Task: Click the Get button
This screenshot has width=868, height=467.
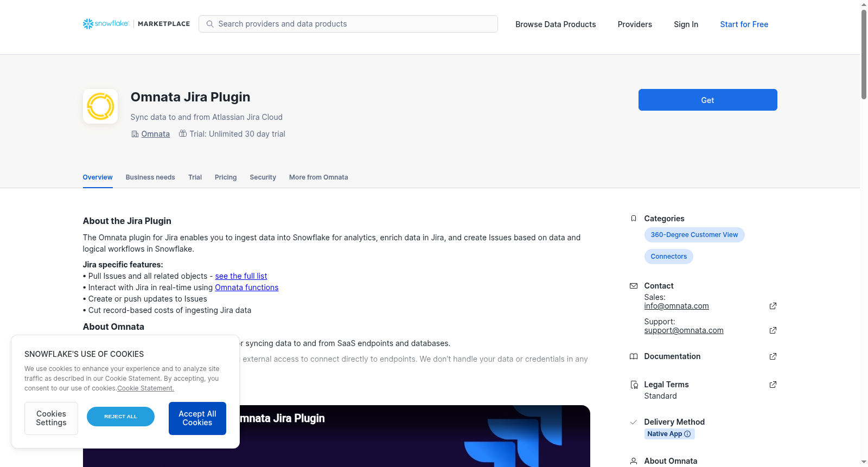Action: (x=708, y=100)
